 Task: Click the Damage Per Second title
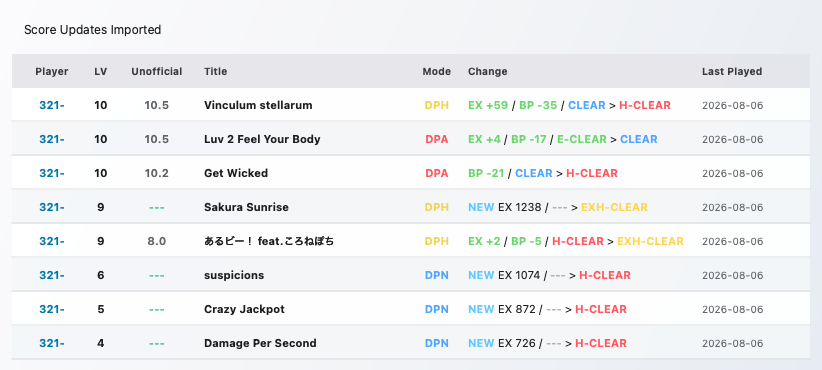260,344
